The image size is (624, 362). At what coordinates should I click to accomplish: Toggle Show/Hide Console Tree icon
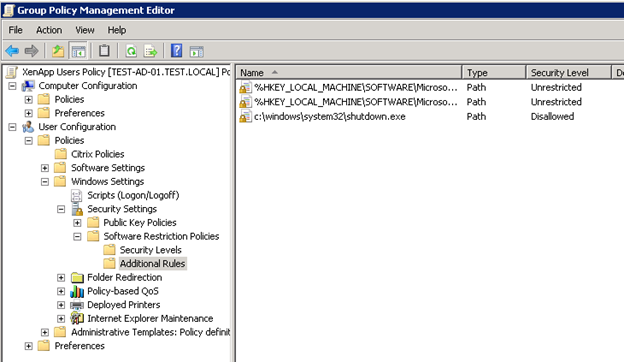[78, 51]
